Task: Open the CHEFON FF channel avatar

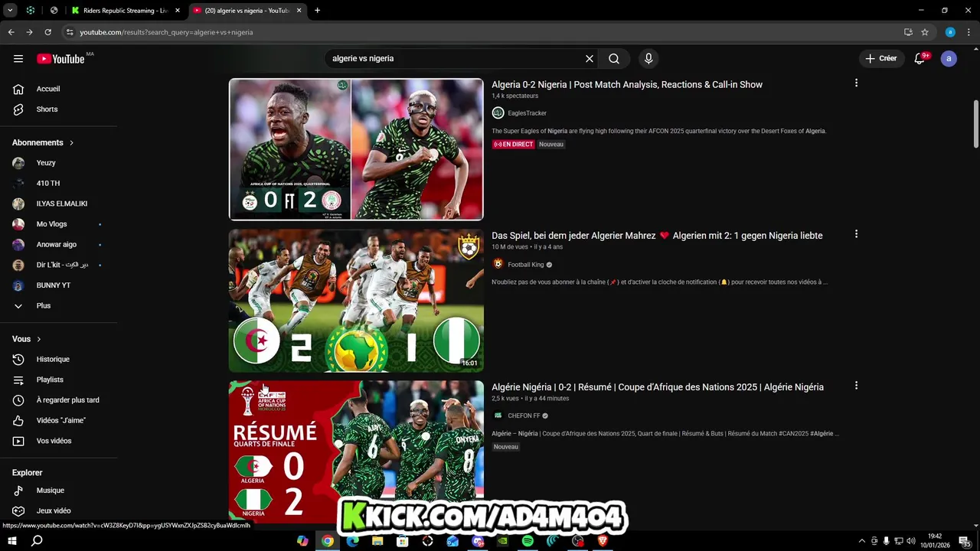Action: pos(498,416)
